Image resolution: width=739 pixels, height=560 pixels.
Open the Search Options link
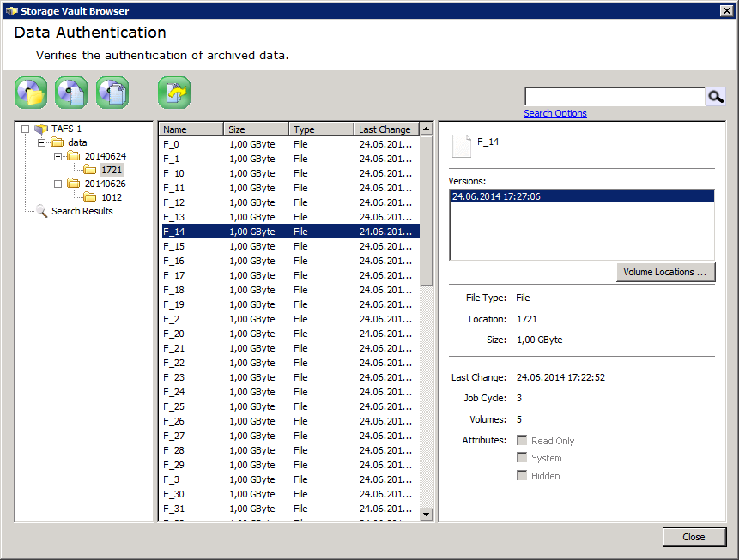555,113
